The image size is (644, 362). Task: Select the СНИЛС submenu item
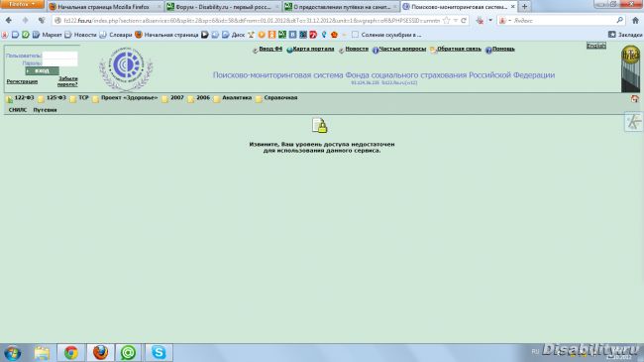(x=18, y=110)
